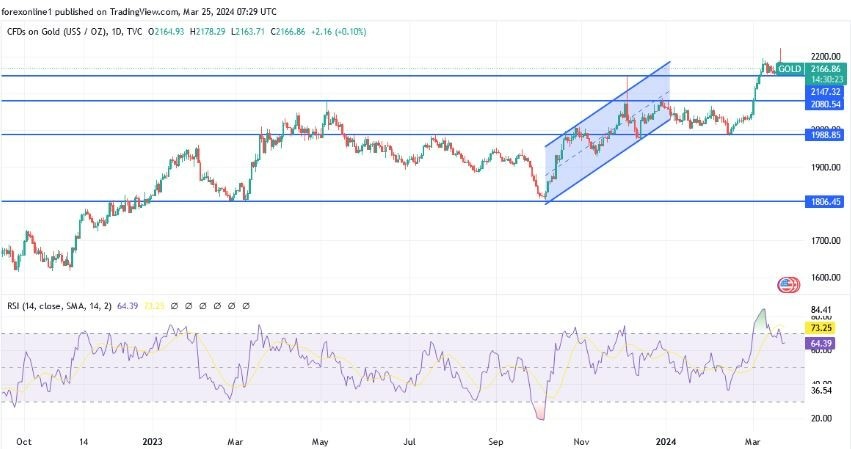The image size is (851, 449).
Task: Click the current price label 2166.86
Action: pyautogui.click(x=825, y=69)
